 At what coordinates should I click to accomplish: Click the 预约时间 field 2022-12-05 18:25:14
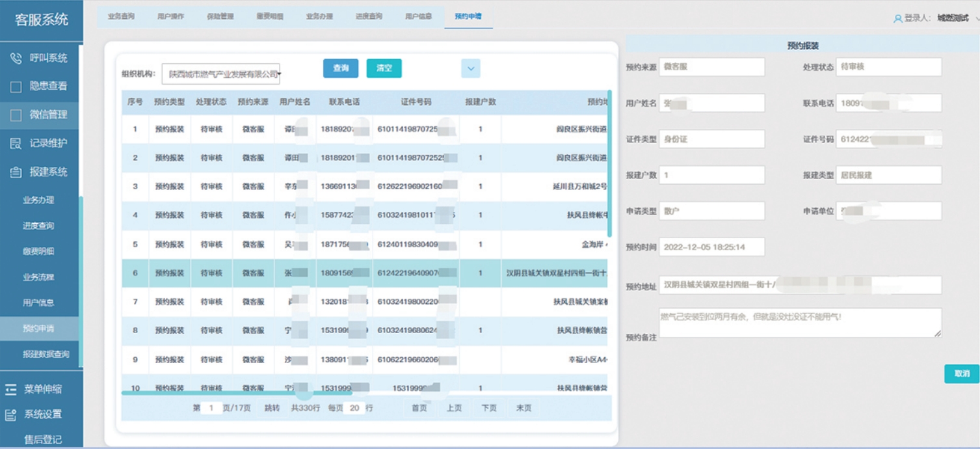[711, 247]
